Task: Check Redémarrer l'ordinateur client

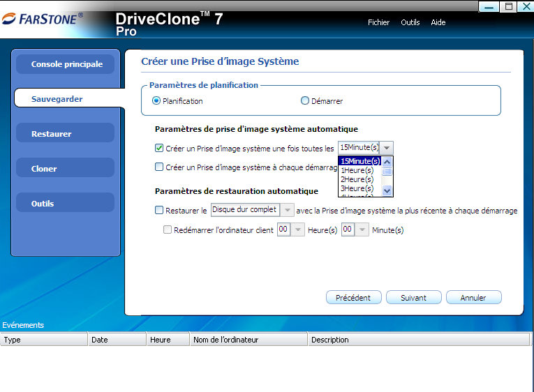Action: (168, 229)
